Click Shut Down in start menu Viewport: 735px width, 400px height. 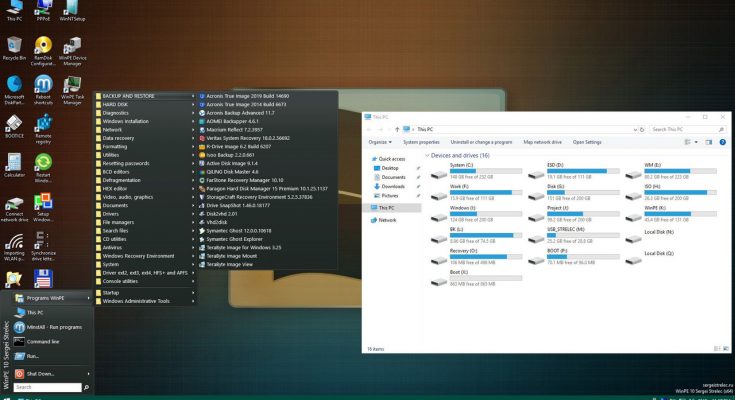point(52,374)
